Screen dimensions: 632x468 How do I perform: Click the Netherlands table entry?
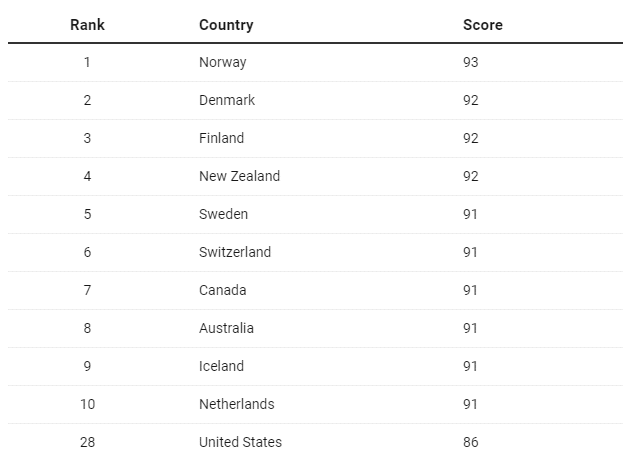(x=236, y=404)
